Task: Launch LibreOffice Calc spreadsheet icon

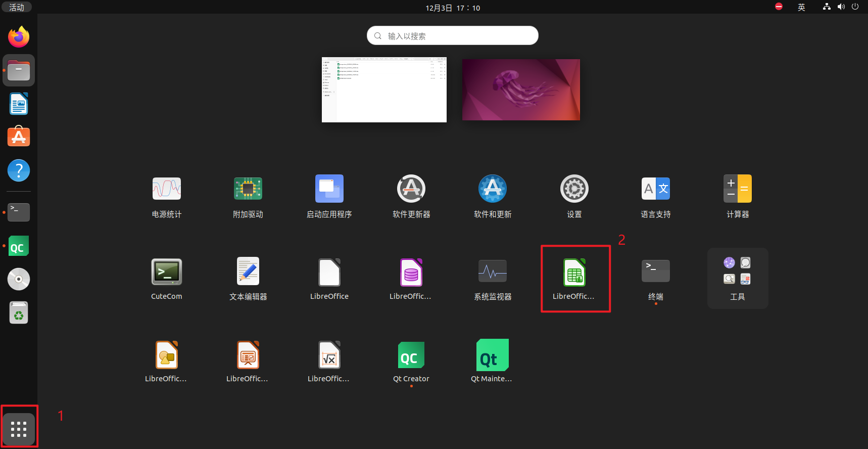Action: click(x=574, y=279)
